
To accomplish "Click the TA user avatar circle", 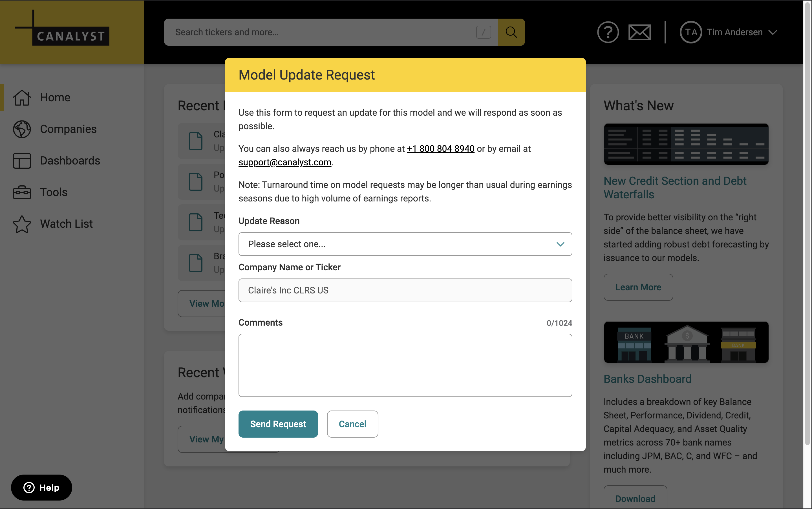I will [x=690, y=32].
